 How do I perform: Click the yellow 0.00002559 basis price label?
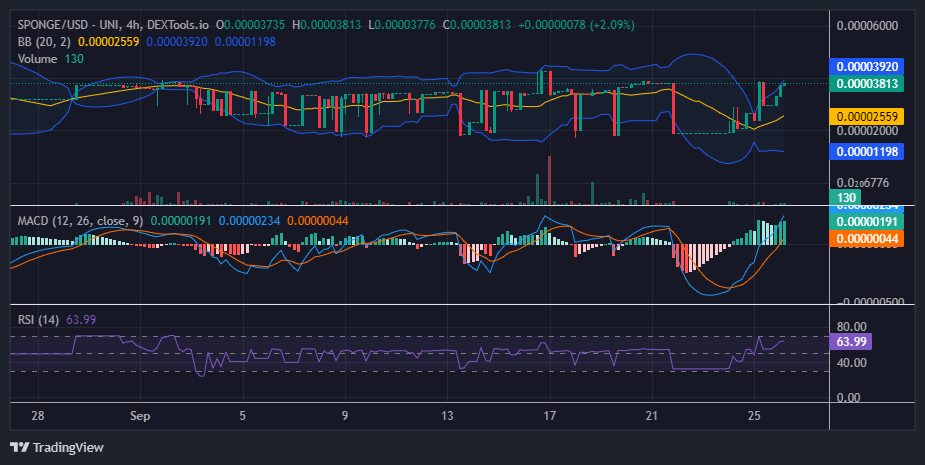click(866, 116)
